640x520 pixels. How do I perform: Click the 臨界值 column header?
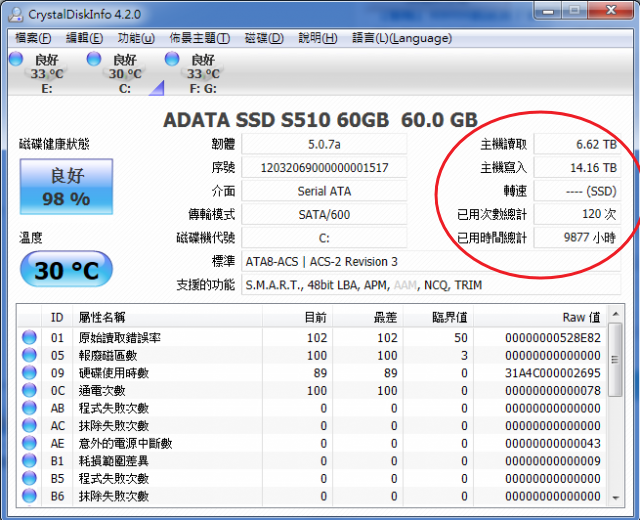point(438,317)
